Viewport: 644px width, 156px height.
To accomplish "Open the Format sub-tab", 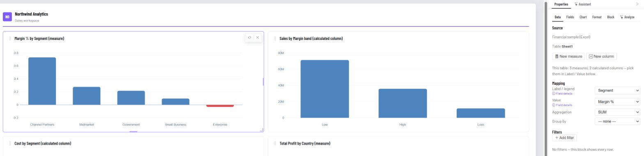I will 597,17.
